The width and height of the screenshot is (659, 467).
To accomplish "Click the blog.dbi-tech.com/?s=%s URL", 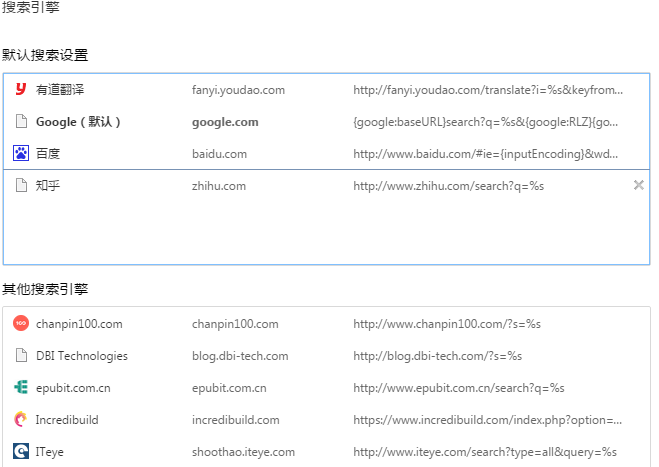I will tap(438, 356).
